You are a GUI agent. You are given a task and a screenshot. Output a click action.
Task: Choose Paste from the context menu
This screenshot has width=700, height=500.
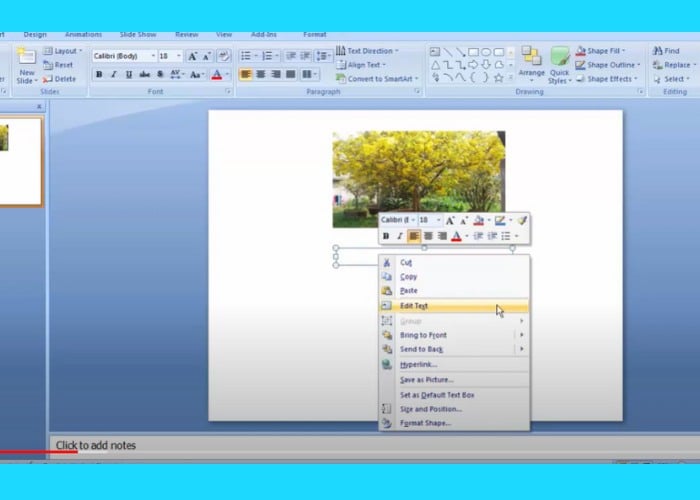454,291
